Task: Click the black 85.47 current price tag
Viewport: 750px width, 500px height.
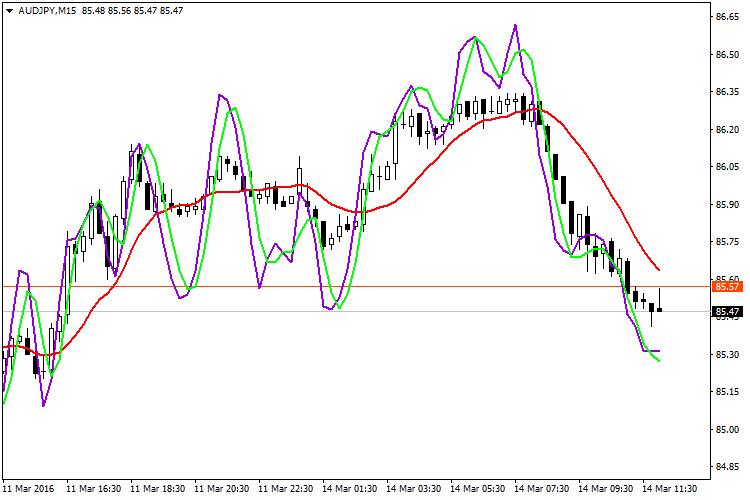Action: click(727, 312)
